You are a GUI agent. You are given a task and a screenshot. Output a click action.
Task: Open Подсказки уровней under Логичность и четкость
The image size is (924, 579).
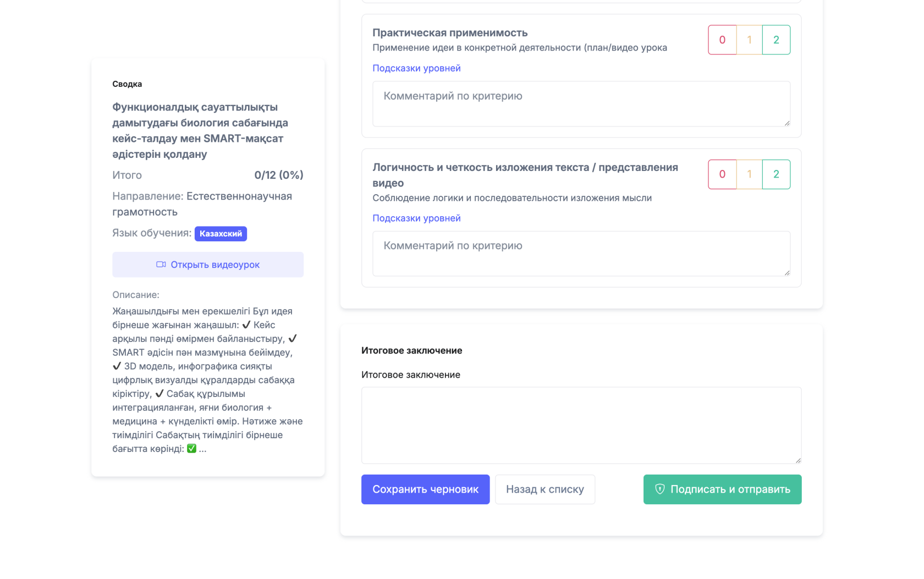coord(416,218)
